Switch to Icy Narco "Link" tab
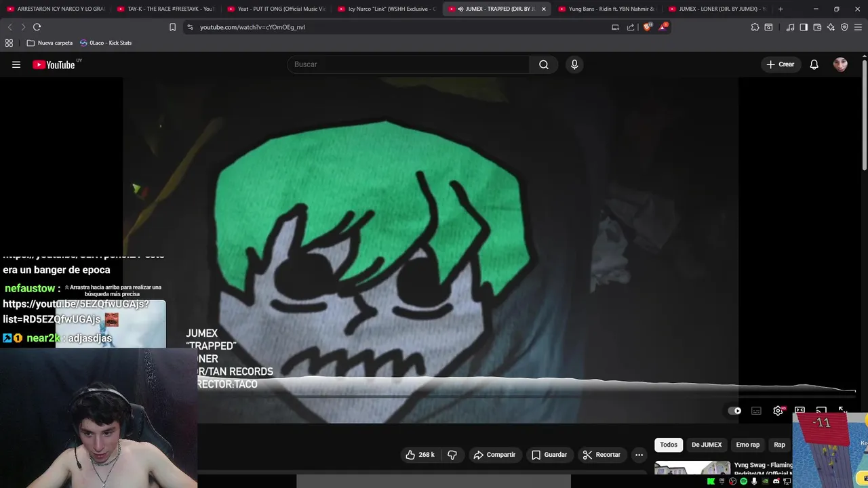Screen dimensions: 868x488 tap(387, 9)
